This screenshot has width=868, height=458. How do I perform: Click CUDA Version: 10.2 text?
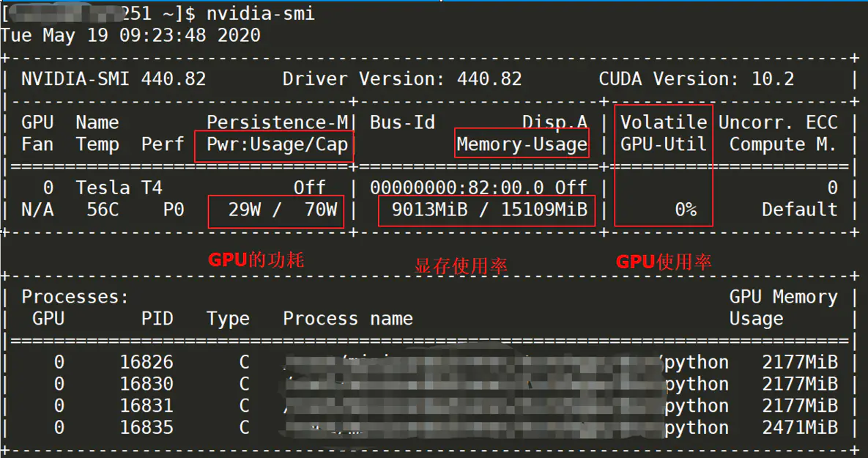[697, 78]
